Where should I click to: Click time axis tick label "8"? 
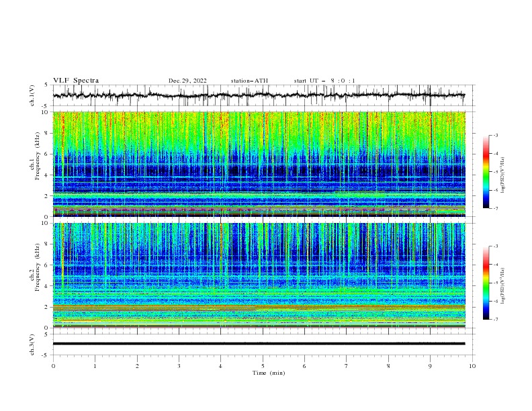coord(388,366)
